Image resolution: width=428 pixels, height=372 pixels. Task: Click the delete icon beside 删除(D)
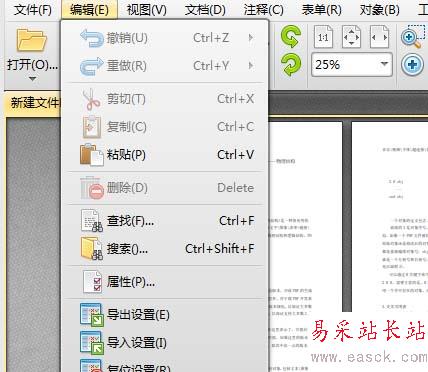click(92, 188)
